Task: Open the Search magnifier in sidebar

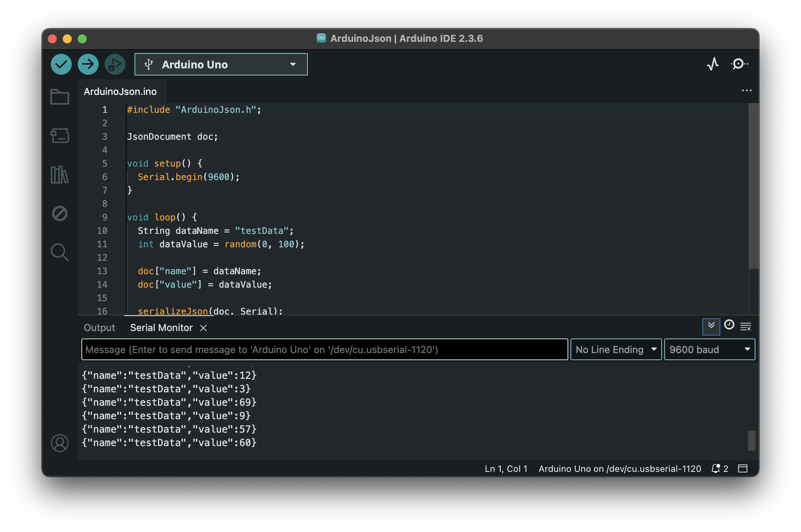Action: [60, 252]
